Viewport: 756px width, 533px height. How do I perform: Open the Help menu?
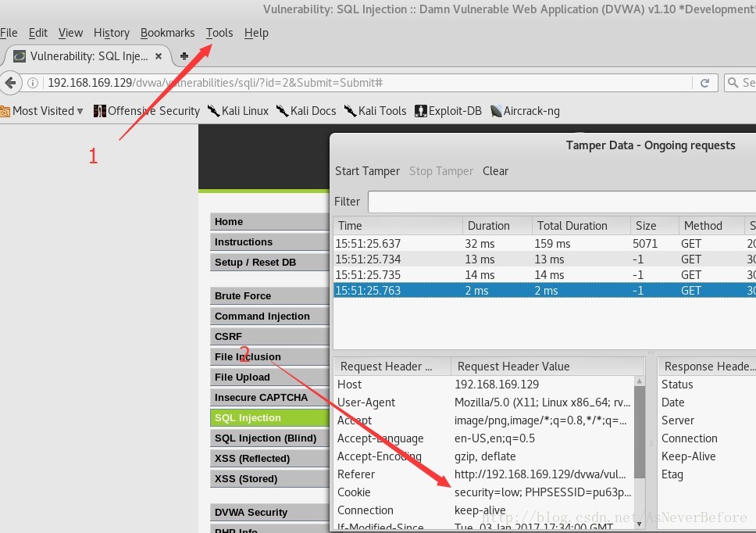(256, 33)
